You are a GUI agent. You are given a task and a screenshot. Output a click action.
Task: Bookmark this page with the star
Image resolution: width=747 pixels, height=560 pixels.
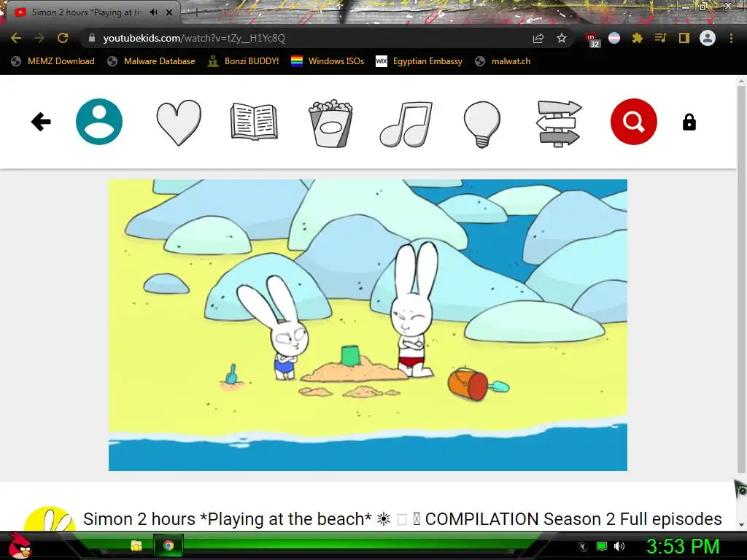tap(562, 38)
